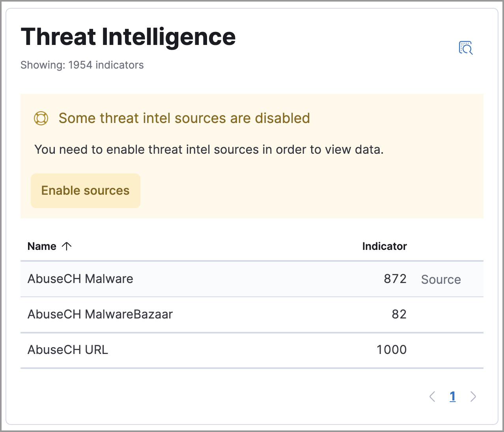Screen dimensions: 504x432
Task: Click the Showing 1954 indicators label
Action: (x=82, y=65)
